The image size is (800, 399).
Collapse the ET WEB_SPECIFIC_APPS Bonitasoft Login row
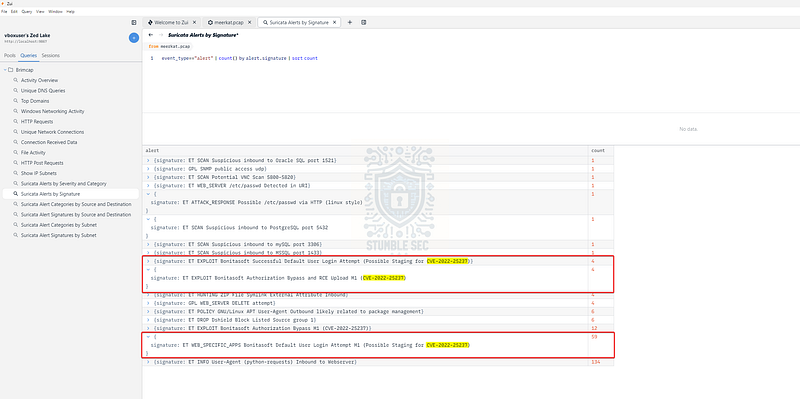point(148,337)
